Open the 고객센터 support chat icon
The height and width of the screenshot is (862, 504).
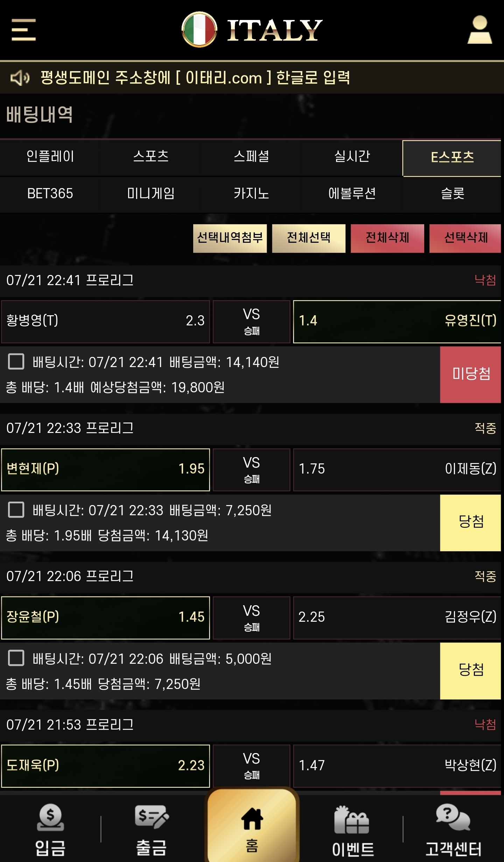click(453, 817)
